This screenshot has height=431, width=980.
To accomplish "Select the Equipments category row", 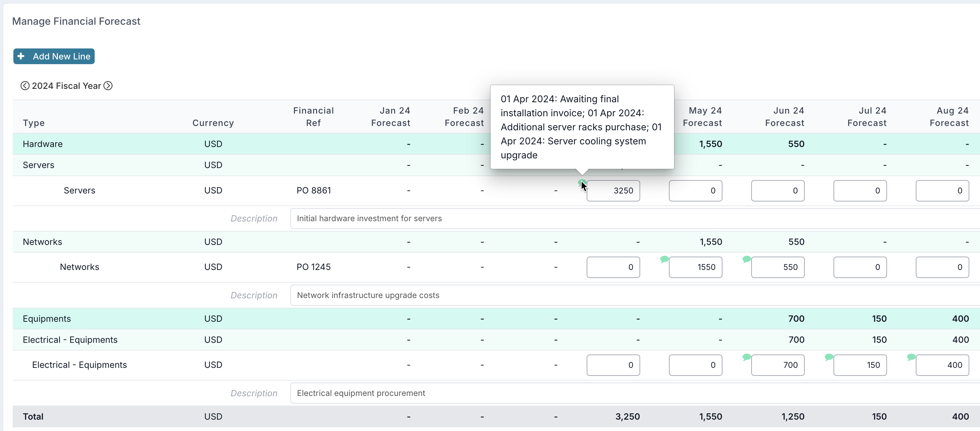I will coord(496,318).
